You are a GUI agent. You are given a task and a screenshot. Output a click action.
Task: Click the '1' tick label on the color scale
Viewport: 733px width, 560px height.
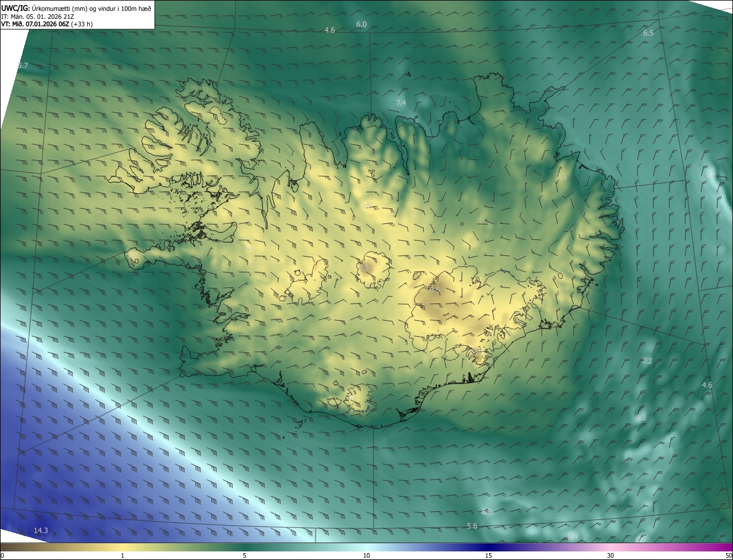tap(123, 556)
